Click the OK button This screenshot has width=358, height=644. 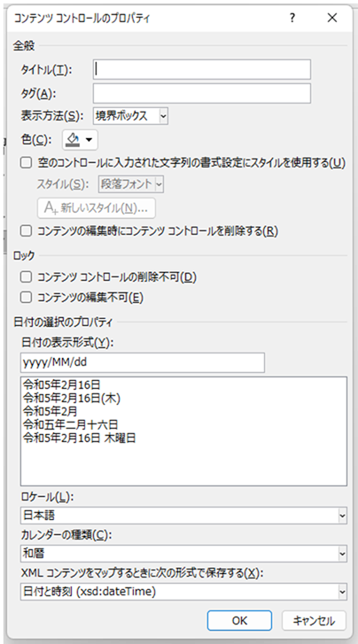pos(239,620)
